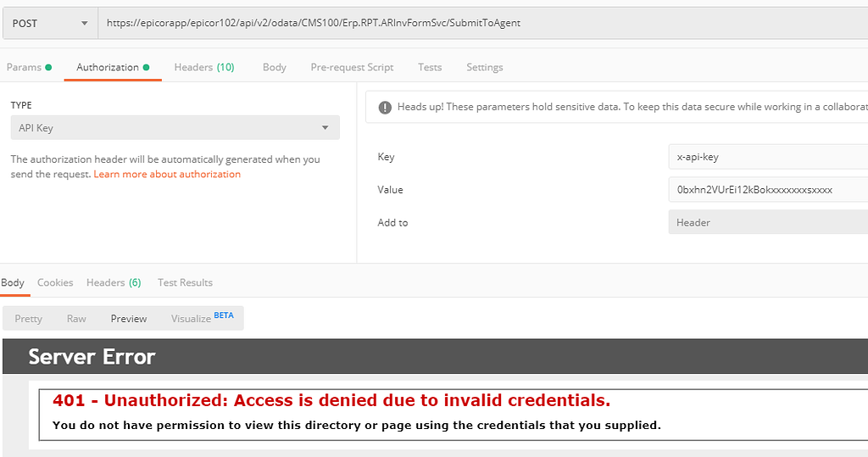Screen dimensions: 868x457
Task: Open the Settings tab
Action: coord(484,67)
